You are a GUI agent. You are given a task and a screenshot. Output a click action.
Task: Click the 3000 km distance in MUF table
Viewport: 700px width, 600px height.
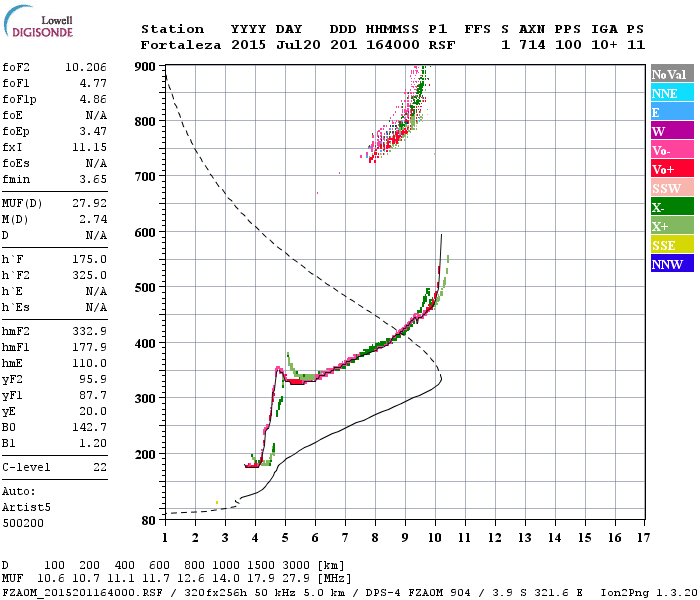pyautogui.click(x=296, y=566)
